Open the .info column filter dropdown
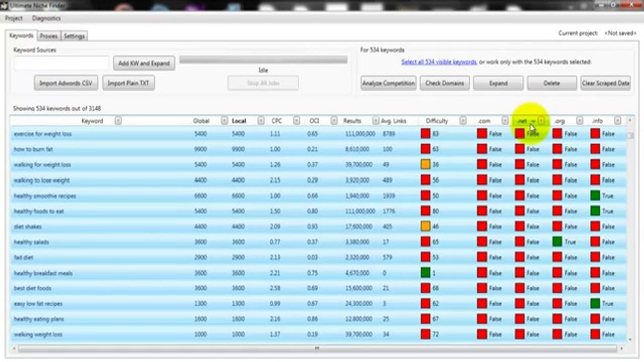 pyautogui.click(x=617, y=121)
